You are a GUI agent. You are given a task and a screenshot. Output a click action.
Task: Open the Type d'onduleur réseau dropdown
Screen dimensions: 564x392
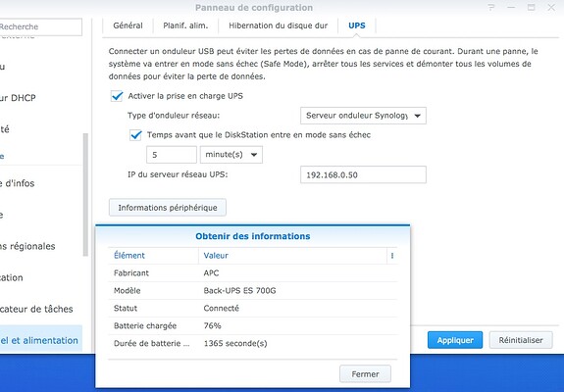tap(363, 116)
